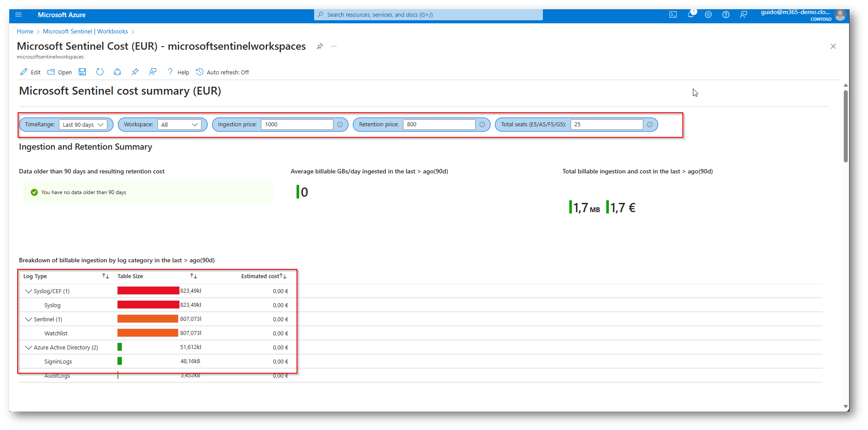Collapse the Sentinel (1) group
The image size is (868, 430).
29,319
